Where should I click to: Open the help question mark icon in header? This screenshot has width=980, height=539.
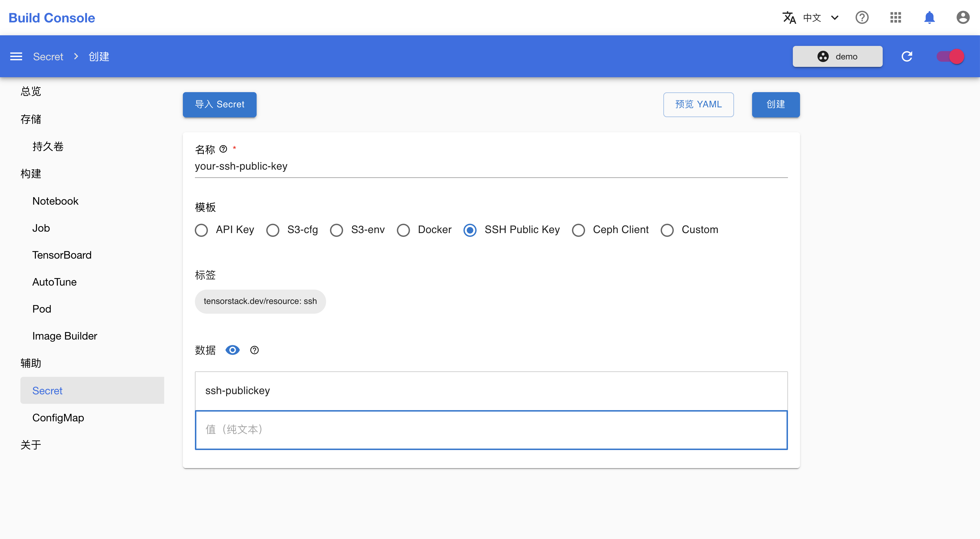862,18
